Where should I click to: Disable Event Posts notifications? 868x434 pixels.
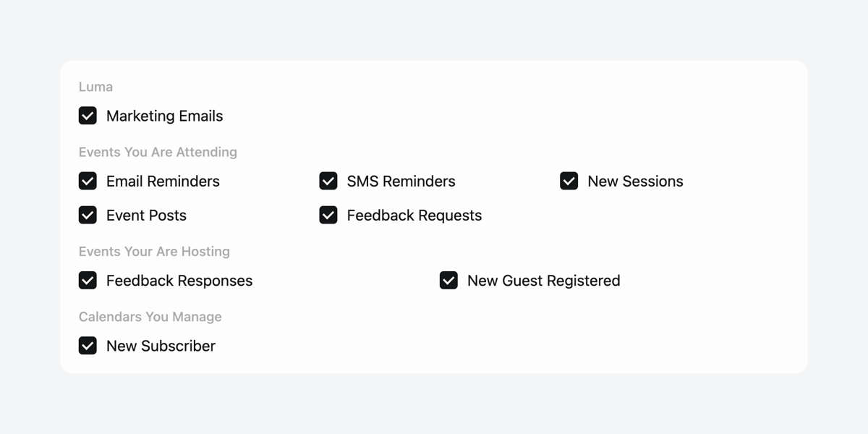88,215
